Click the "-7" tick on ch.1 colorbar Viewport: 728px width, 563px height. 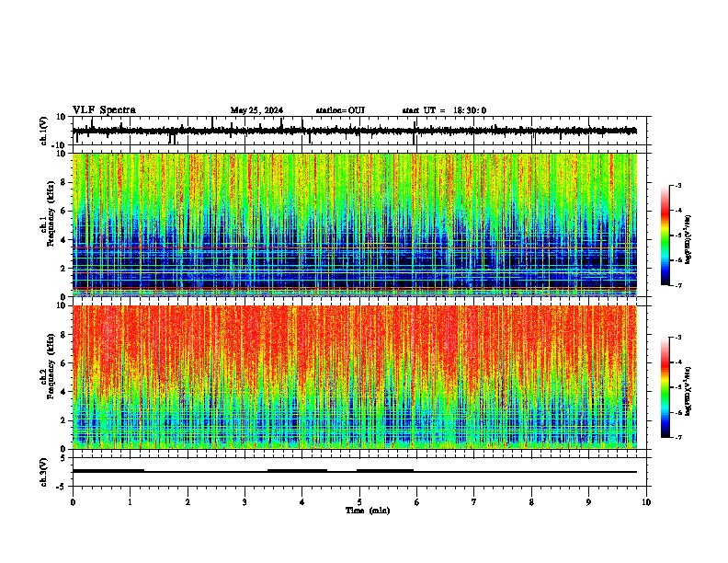[678, 285]
